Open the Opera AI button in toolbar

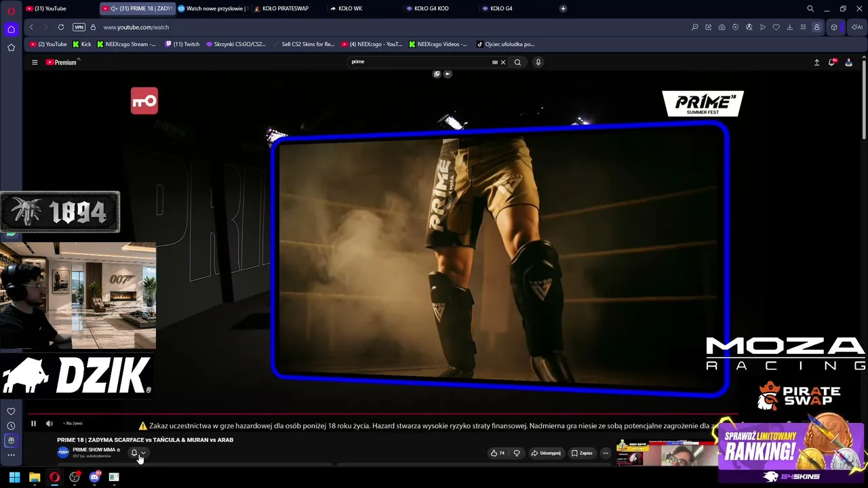tap(856, 27)
